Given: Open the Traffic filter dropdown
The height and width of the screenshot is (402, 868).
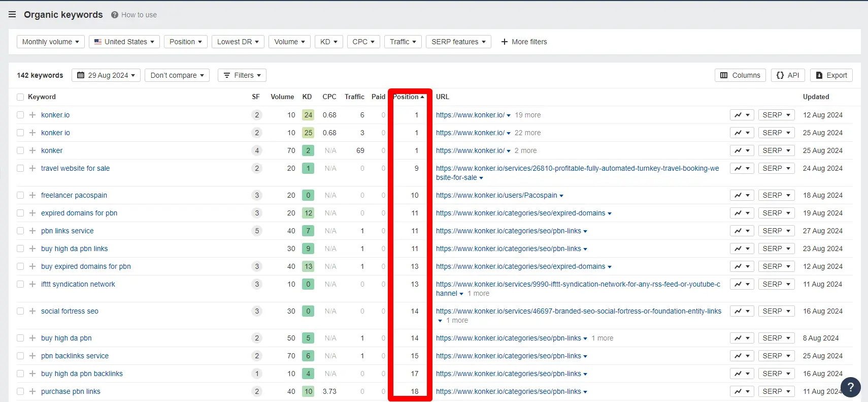Looking at the screenshot, I should pyautogui.click(x=403, y=42).
